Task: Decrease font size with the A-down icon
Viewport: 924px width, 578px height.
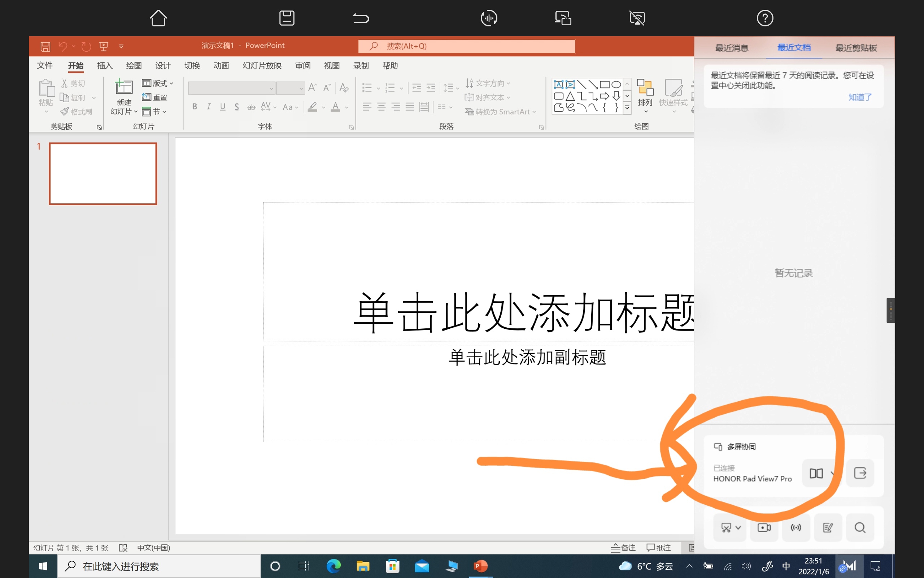Action: [x=327, y=87]
